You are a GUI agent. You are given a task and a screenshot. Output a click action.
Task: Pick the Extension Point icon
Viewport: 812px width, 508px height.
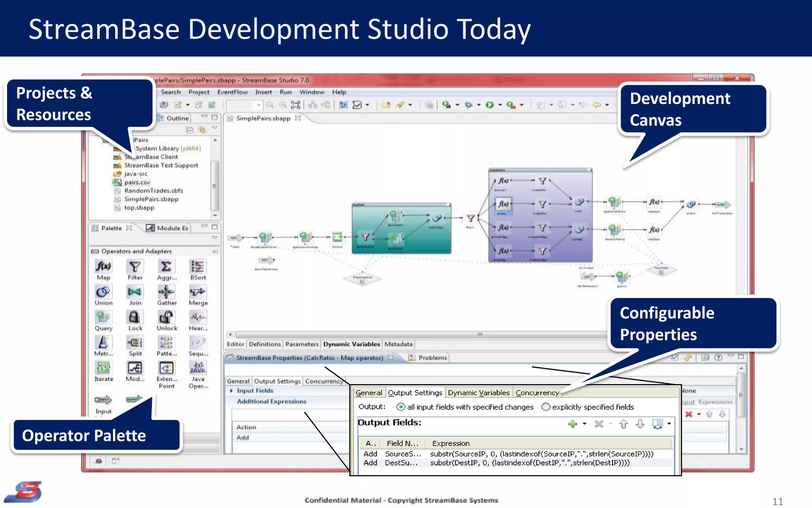(167, 368)
